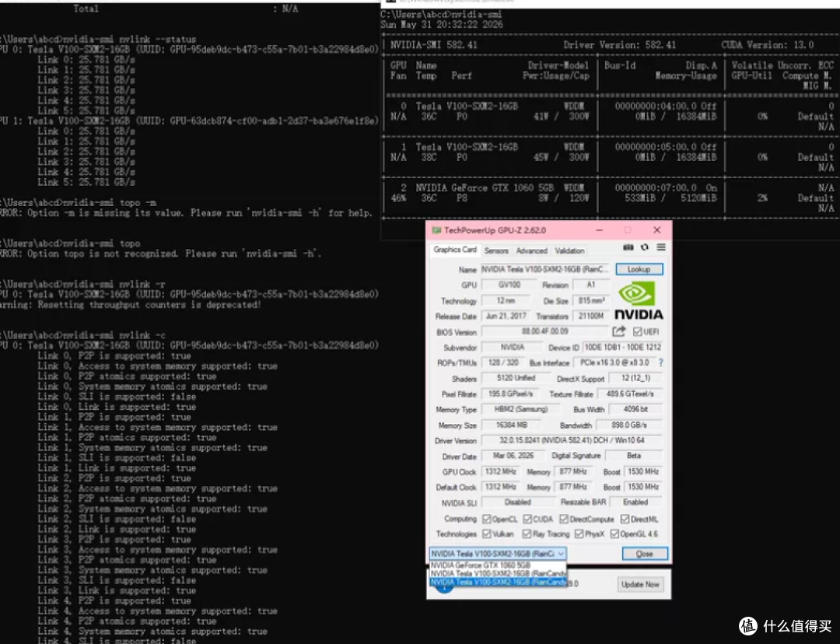Click the Driver Date Mar 06, 2026 value

513,456
